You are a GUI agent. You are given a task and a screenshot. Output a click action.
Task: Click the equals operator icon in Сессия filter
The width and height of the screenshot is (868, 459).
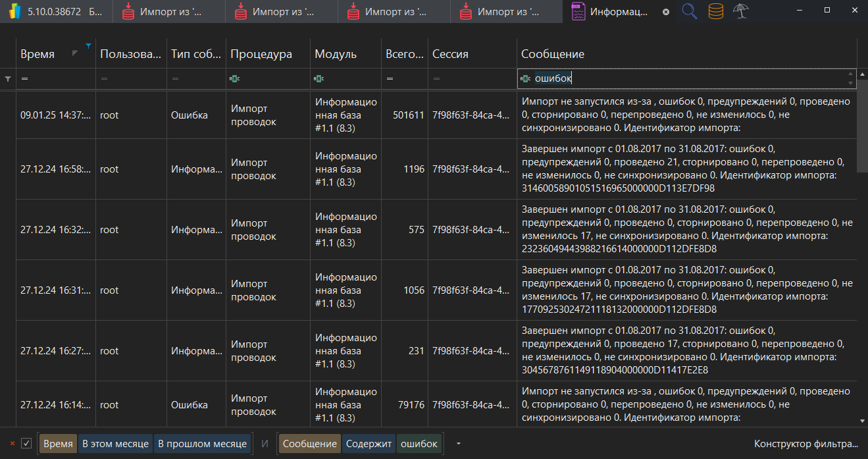point(435,78)
